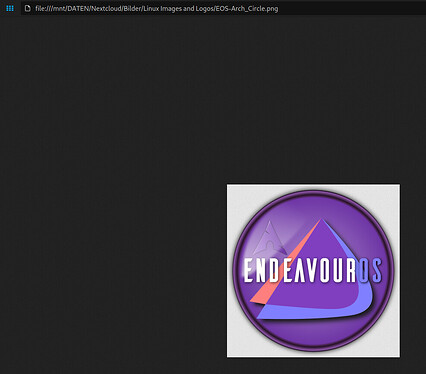Viewport: 426px width, 374px height.
Task: Click the 'DATEN' segment of the file path
Action: pos(78,8)
